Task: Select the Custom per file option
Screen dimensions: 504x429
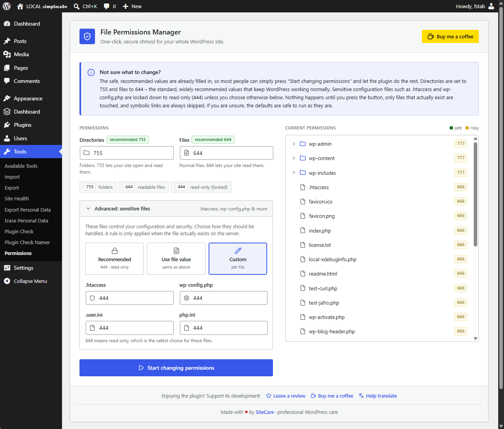Action: tap(238, 258)
